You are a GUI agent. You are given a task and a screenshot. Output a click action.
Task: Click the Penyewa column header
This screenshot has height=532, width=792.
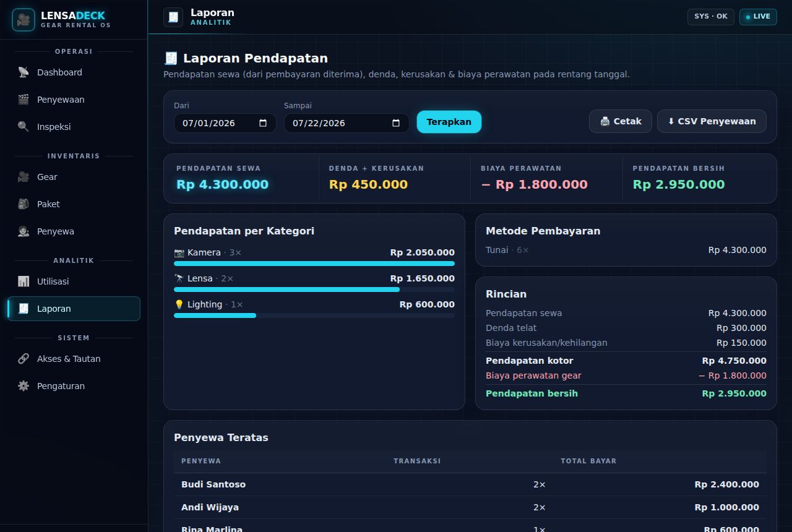(201, 461)
